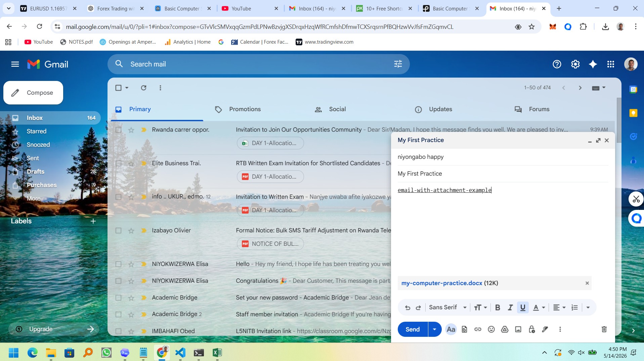Screen dimensions: 644x361
Task: Insert emoji into the message
Action: click(x=491, y=329)
